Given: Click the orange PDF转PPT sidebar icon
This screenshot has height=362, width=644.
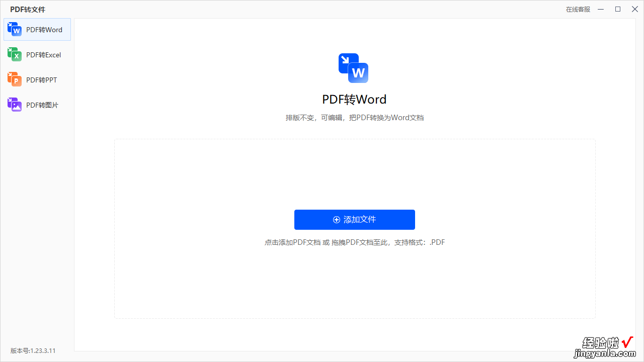Looking at the screenshot, I should pos(15,79).
